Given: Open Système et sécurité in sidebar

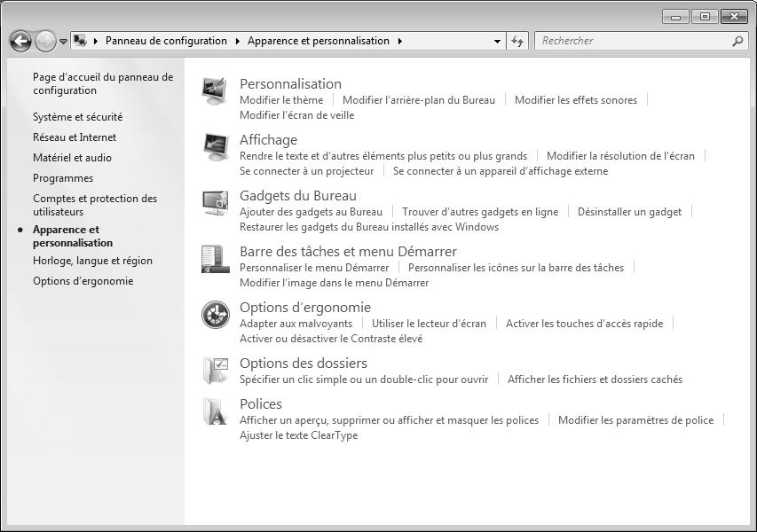Looking at the screenshot, I should 78,117.
